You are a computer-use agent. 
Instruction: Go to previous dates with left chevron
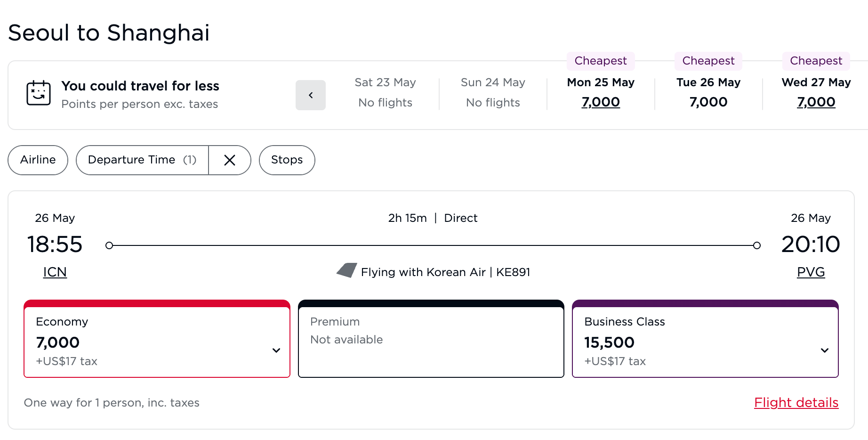coord(311,95)
